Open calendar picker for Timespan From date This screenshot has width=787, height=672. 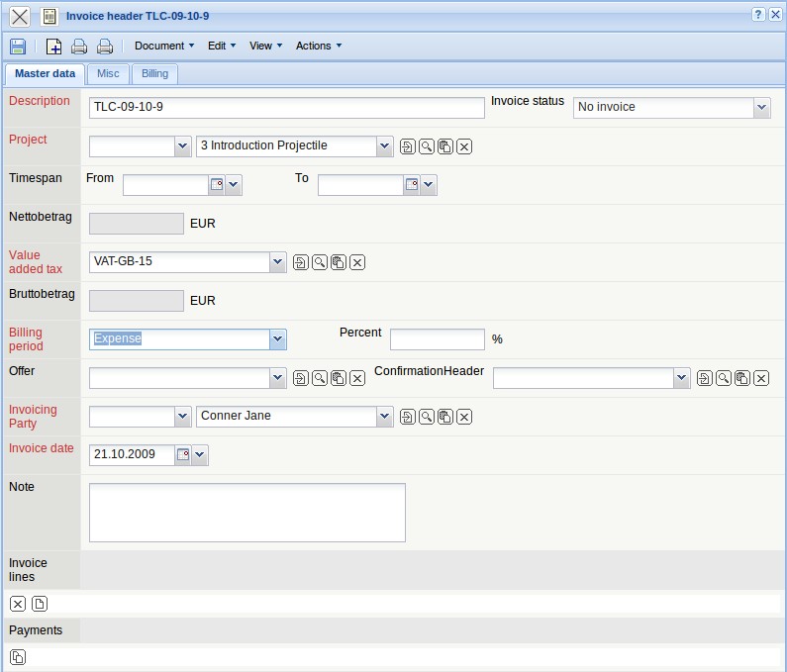[x=216, y=184]
